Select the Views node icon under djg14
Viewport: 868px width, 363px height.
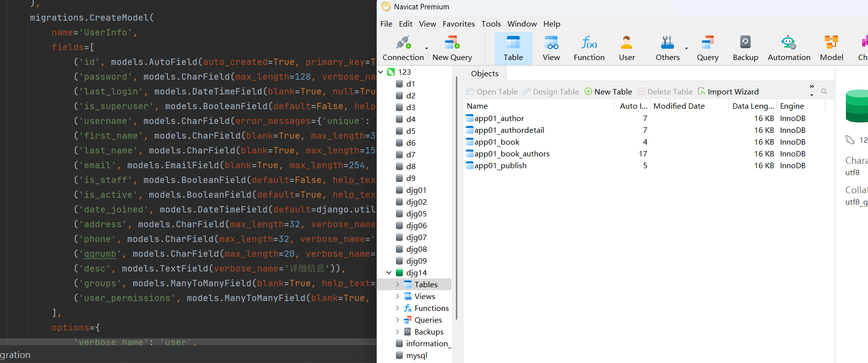coord(408,296)
